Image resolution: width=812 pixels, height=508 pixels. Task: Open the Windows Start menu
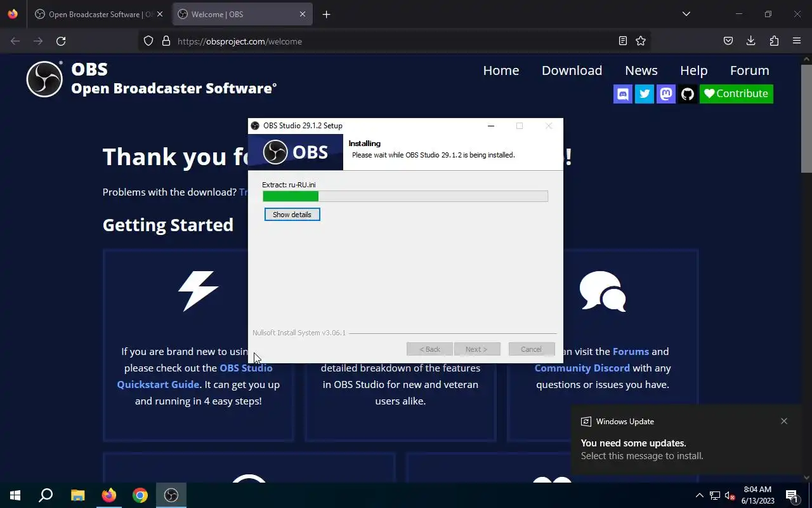click(15, 495)
